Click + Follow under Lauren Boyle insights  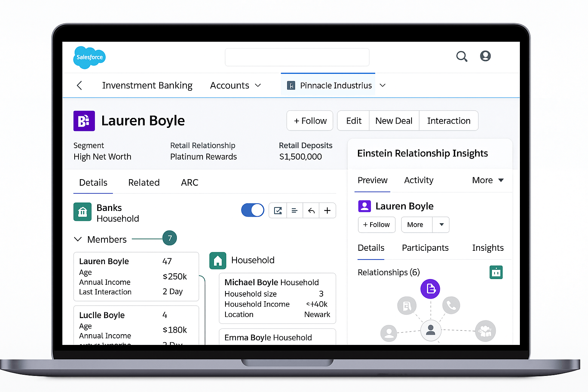click(377, 225)
